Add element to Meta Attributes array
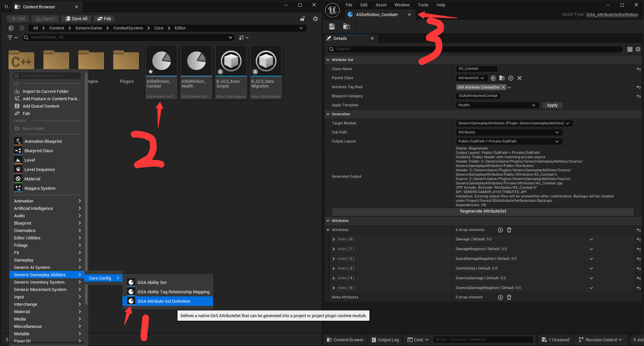The image size is (644, 346). pyautogui.click(x=500, y=297)
